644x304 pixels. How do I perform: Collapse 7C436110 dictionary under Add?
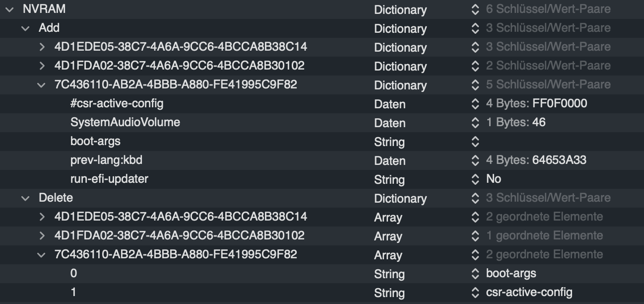(41, 85)
